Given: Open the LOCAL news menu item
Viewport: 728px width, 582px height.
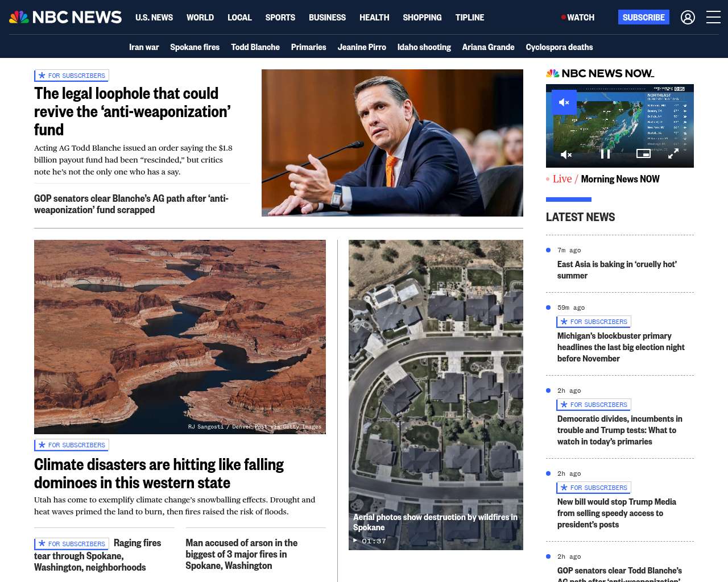Looking at the screenshot, I should [x=239, y=18].
